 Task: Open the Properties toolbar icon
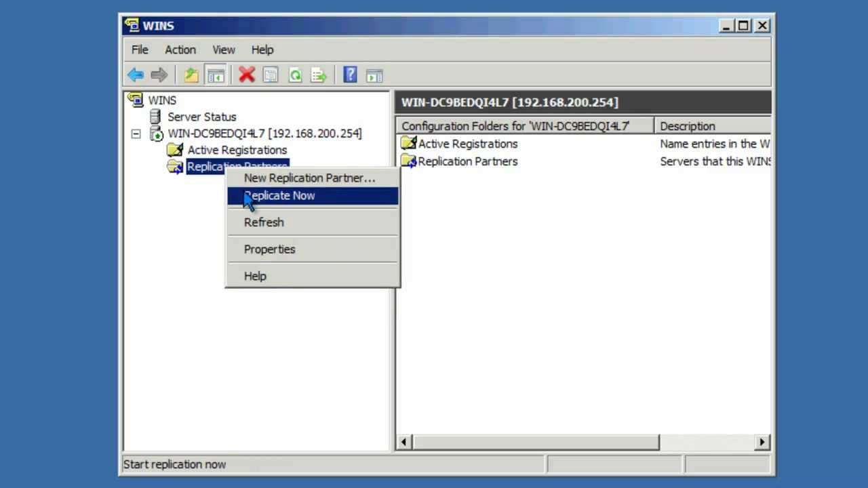271,75
